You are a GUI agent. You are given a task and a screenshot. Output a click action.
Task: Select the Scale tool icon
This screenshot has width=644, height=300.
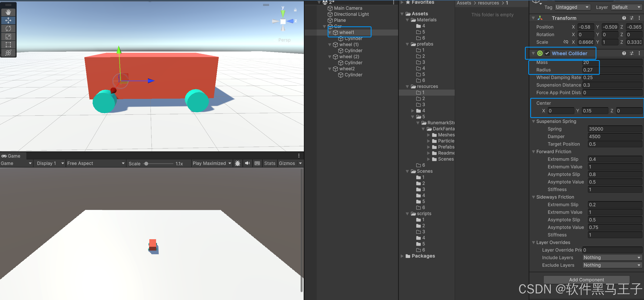[x=8, y=37]
